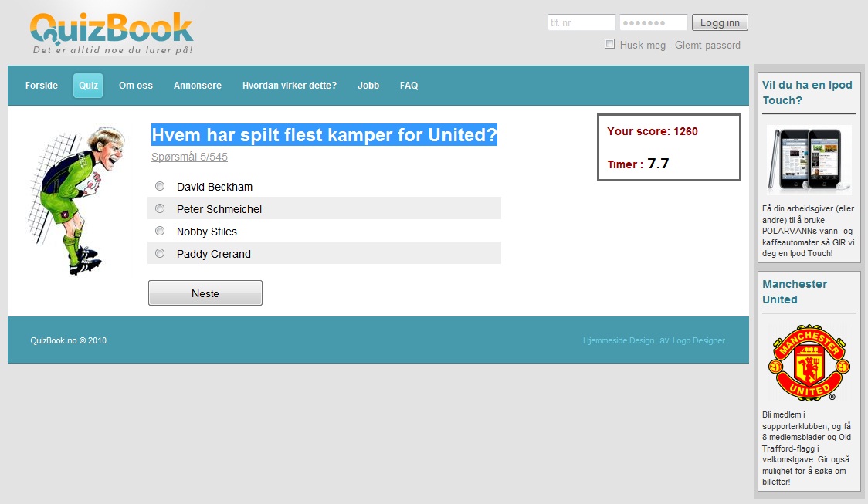Click the supporterklubben description text
Screen dimensions: 868x504
click(x=806, y=448)
